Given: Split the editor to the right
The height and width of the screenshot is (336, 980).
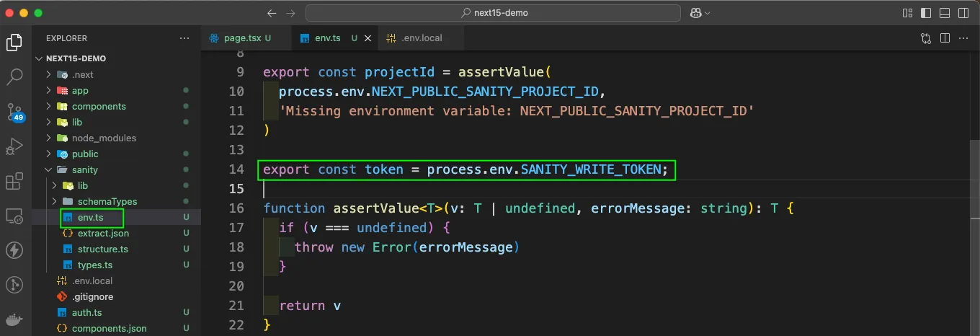Looking at the screenshot, I should pos(944,38).
